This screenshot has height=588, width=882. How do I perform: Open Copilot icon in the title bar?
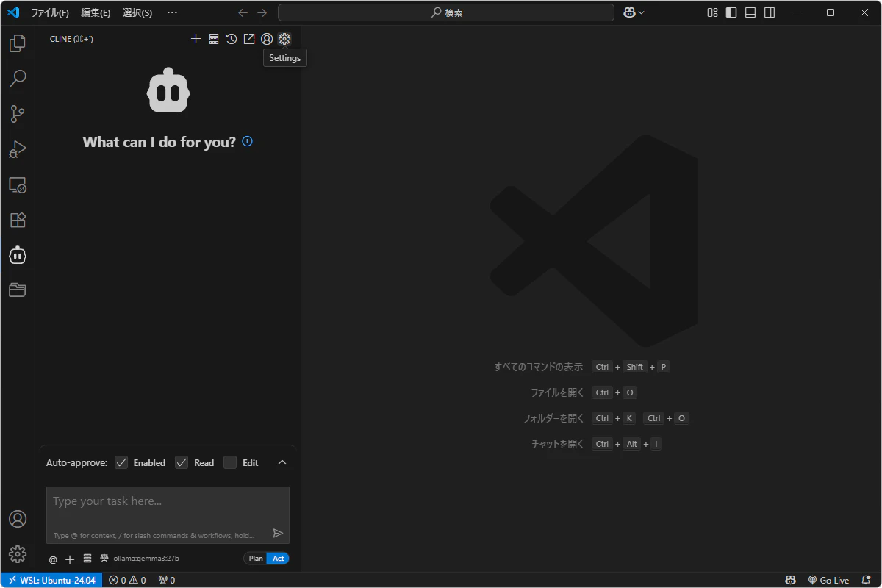[x=629, y=12]
